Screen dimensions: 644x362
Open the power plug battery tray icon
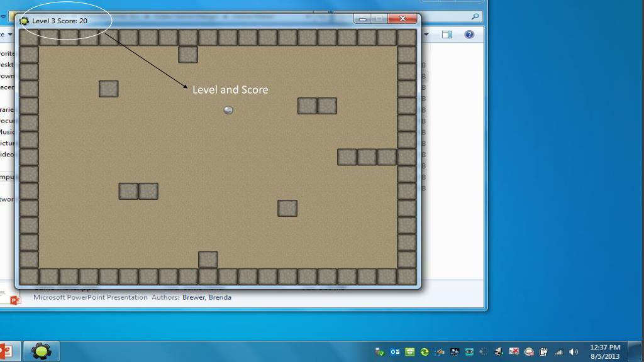[x=543, y=352]
